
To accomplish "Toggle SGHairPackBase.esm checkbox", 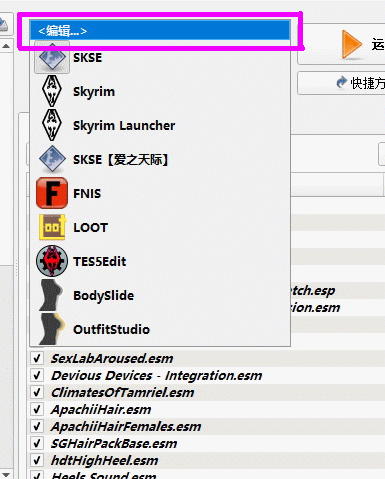I will click(x=37, y=443).
